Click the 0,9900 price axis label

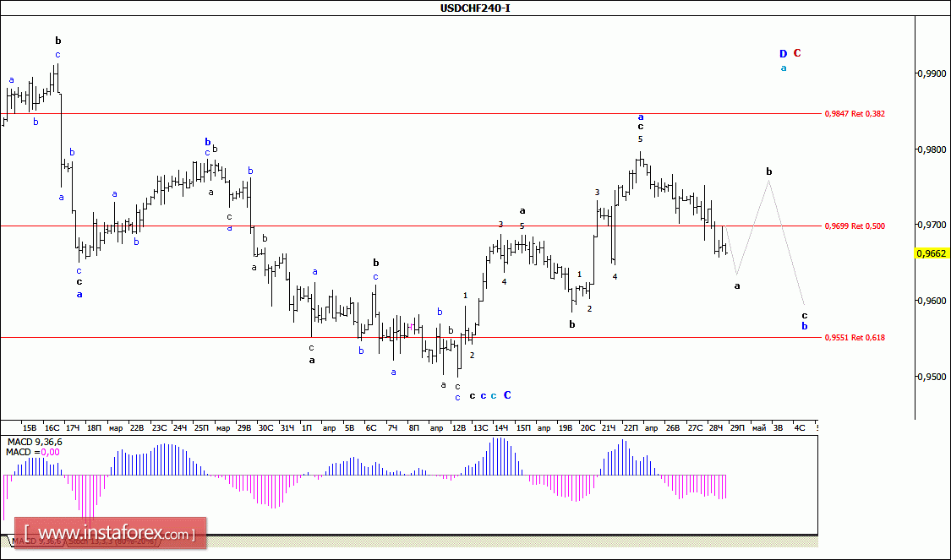pos(932,73)
